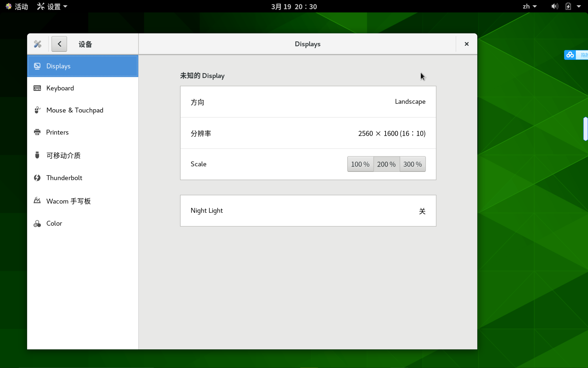
Task: Click the settings tools icon in header
Action: click(x=37, y=44)
